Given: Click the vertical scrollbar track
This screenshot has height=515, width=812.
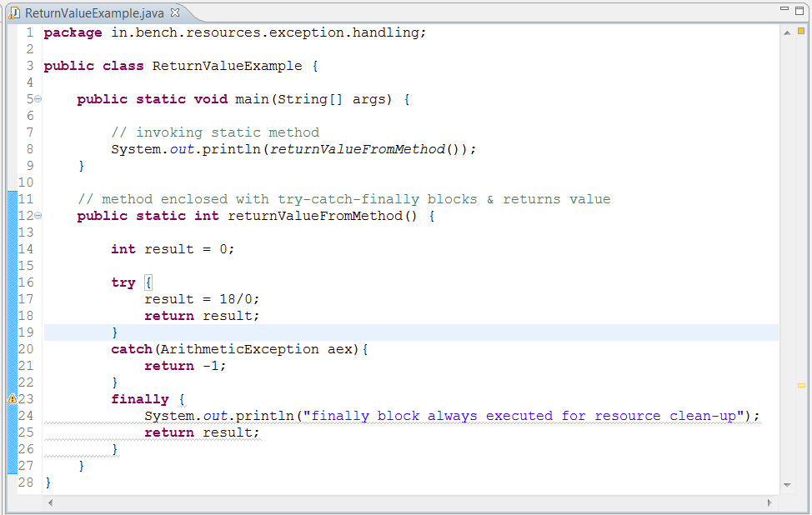Looking at the screenshot, I should [787, 250].
